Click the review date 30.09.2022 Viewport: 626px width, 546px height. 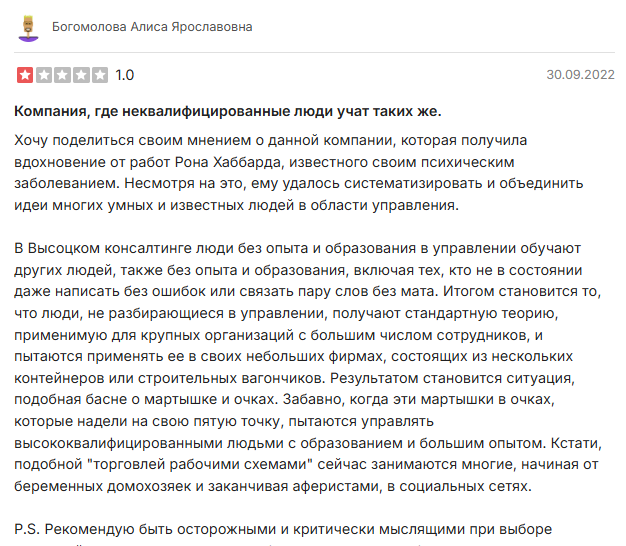coord(580,75)
